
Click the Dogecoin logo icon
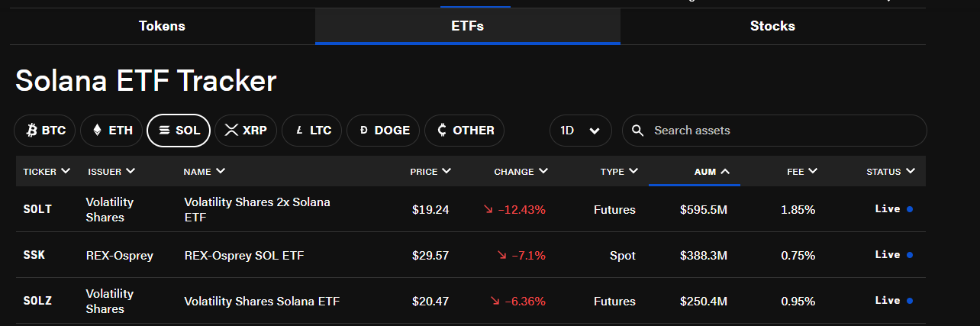point(363,131)
